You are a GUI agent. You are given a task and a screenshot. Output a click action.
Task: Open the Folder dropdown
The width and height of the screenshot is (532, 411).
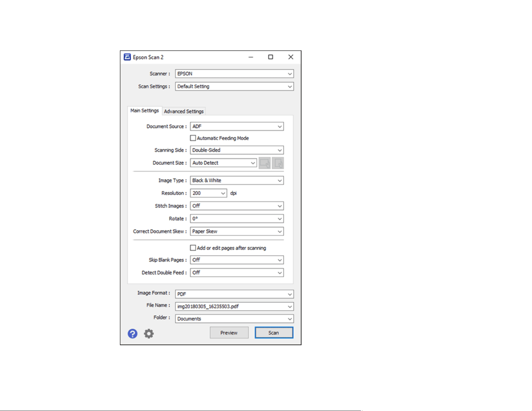tap(234, 319)
